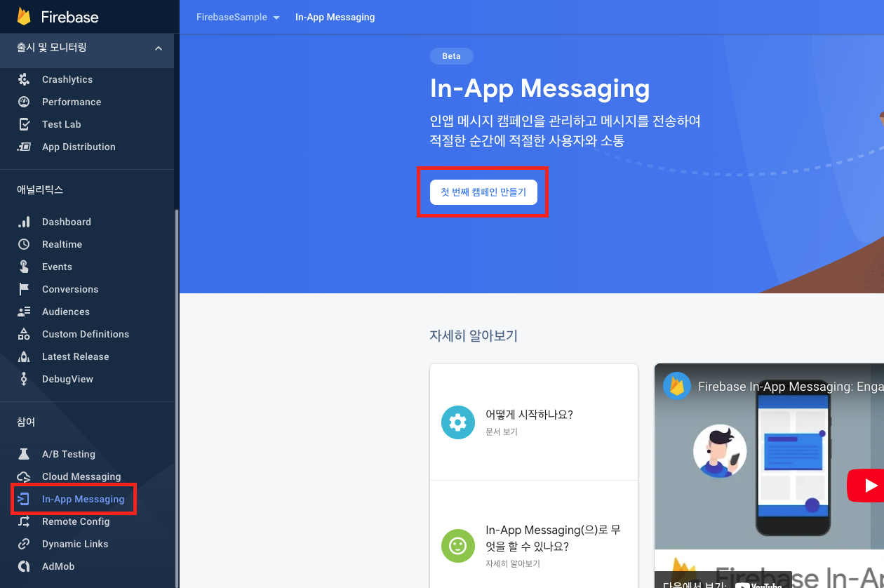Select Audiences sidebar entry

66,312
